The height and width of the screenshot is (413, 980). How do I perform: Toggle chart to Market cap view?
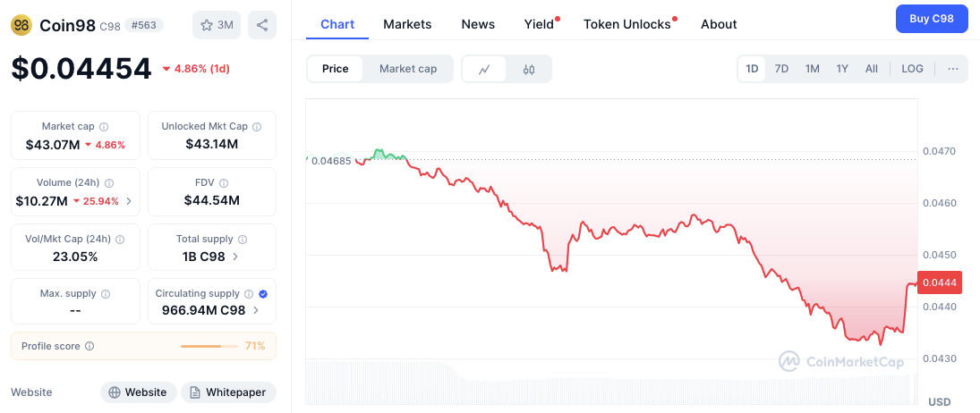408,69
